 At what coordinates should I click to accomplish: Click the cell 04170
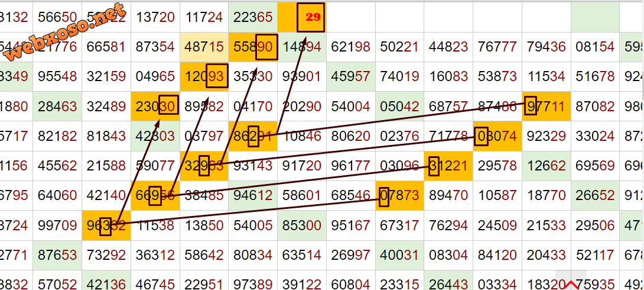point(253,107)
